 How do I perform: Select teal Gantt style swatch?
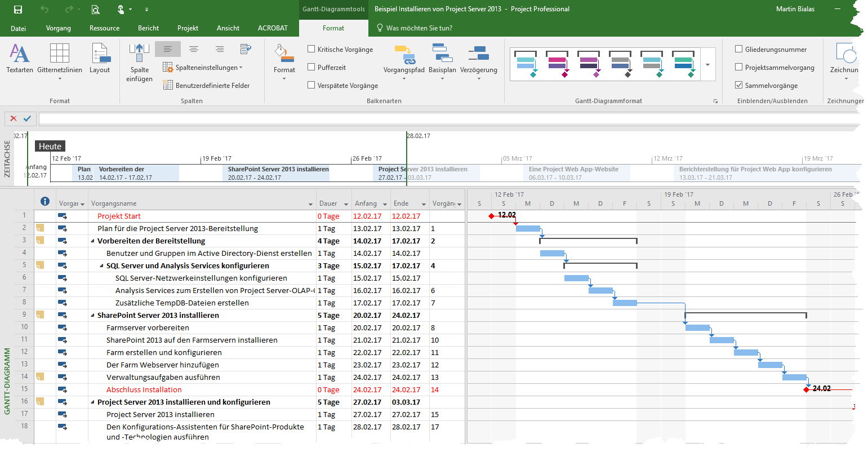tap(526, 65)
